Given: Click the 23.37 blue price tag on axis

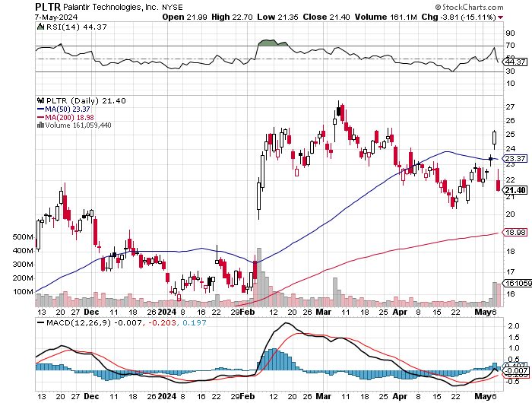Looking at the screenshot, I should pyautogui.click(x=515, y=159).
